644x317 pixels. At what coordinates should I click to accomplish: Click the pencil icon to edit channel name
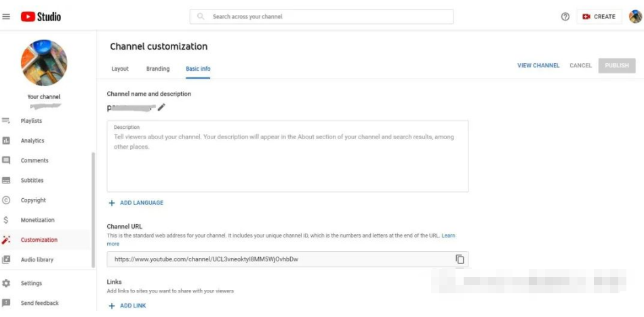[161, 107]
